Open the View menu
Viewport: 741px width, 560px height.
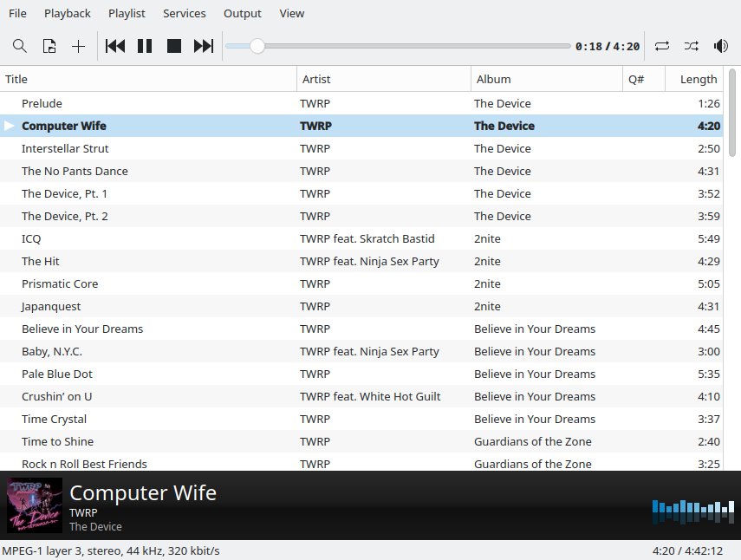(291, 13)
